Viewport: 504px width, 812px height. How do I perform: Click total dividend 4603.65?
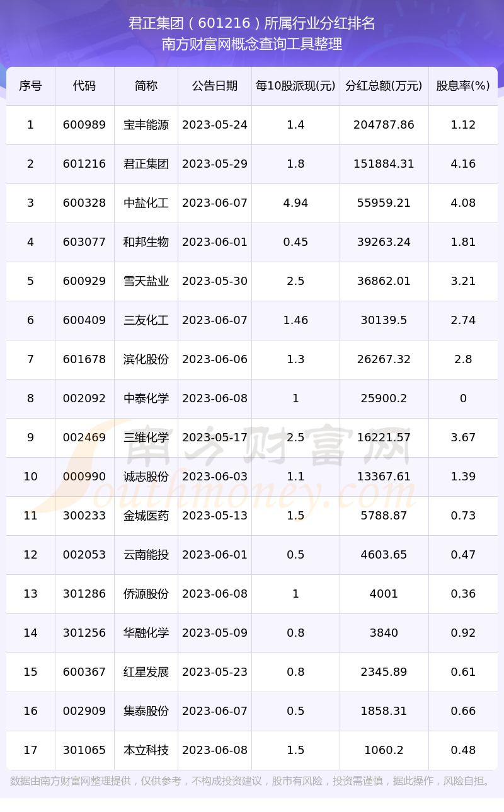click(384, 555)
